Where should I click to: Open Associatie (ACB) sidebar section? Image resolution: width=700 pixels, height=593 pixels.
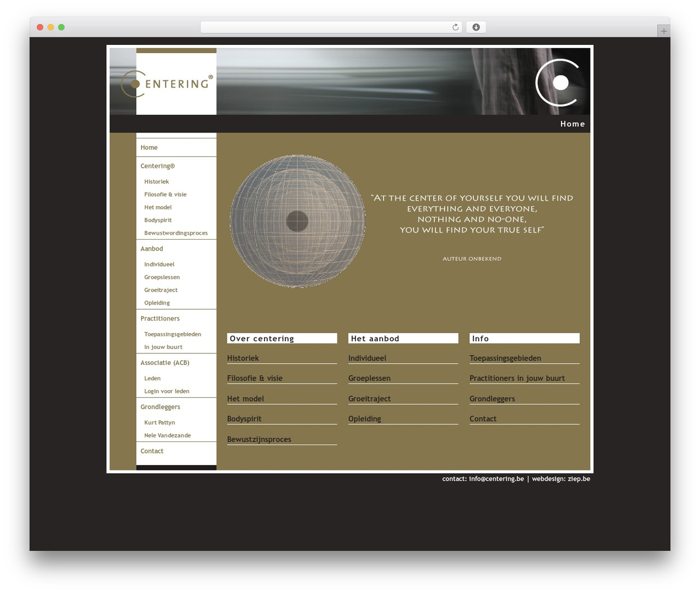(x=165, y=363)
